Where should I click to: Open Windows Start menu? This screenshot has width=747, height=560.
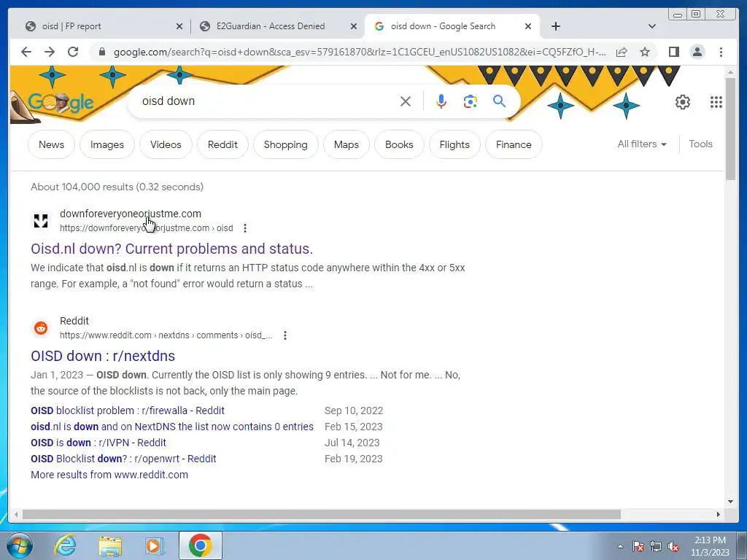20,545
